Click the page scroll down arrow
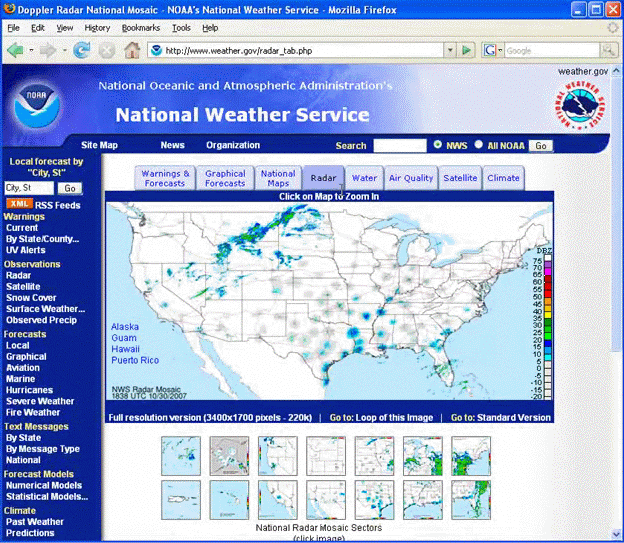Viewport: 624px width, 543px height. click(x=616, y=534)
